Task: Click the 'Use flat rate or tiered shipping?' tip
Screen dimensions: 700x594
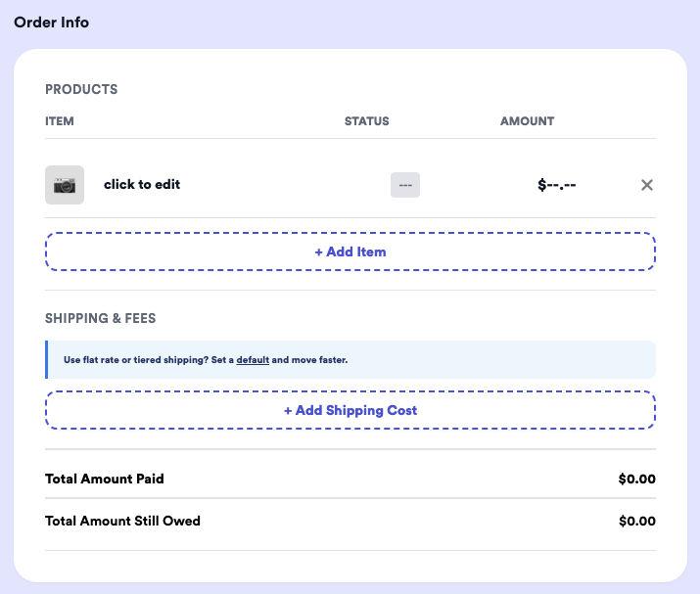Action: click(x=350, y=360)
